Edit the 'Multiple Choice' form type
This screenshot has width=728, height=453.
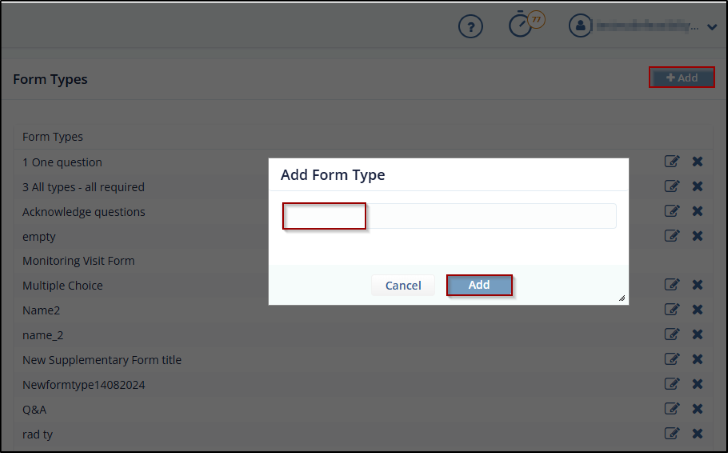coord(672,285)
